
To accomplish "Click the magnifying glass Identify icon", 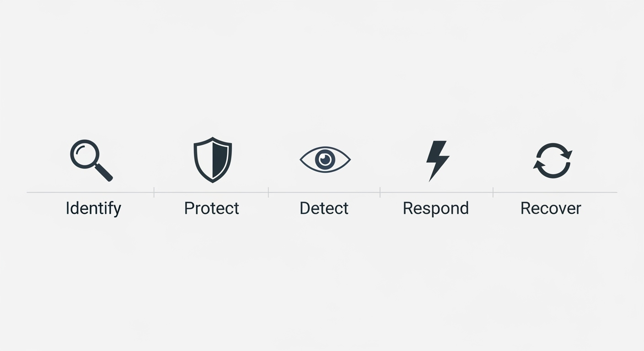I will 91,160.
